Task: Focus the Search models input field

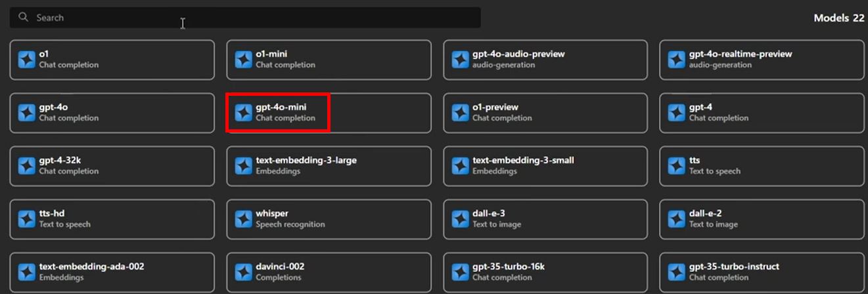Action: pos(245,18)
